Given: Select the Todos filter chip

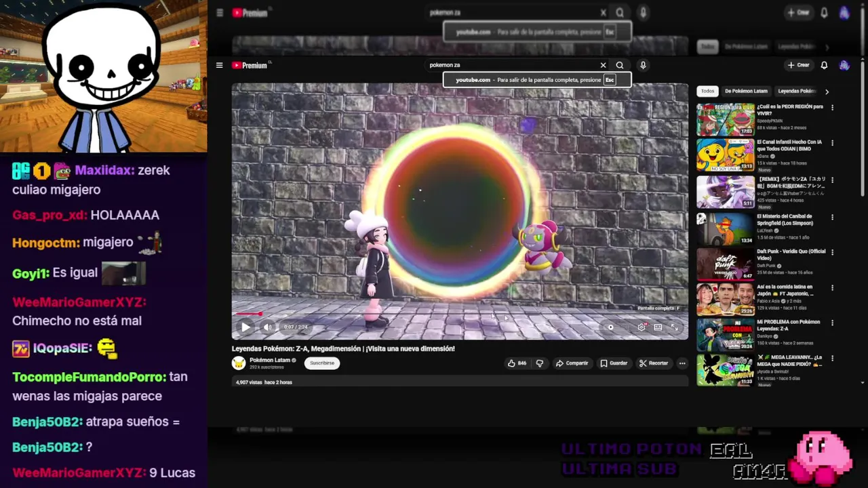Looking at the screenshot, I should point(707,91).
